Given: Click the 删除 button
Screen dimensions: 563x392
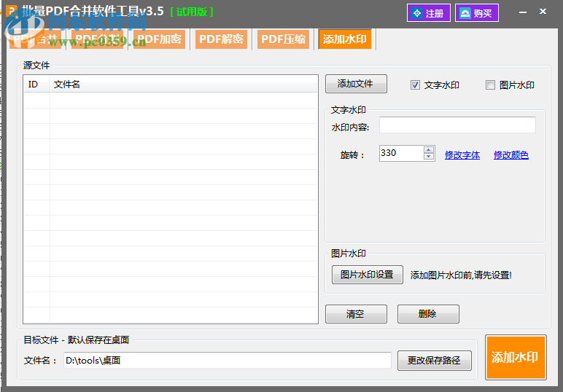Looking at the screenshot, I should (428, 314).
